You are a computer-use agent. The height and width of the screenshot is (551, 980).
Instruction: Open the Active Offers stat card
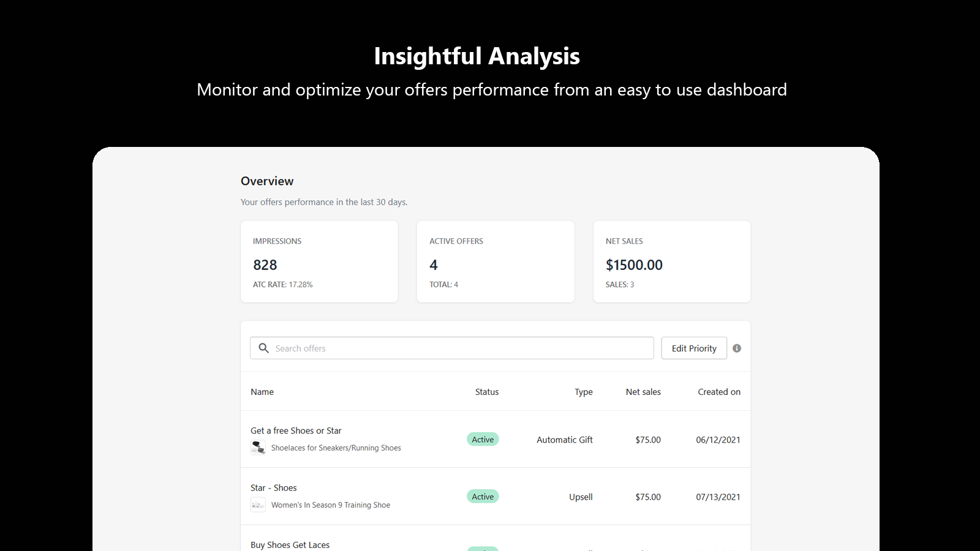tap(495, 261)
